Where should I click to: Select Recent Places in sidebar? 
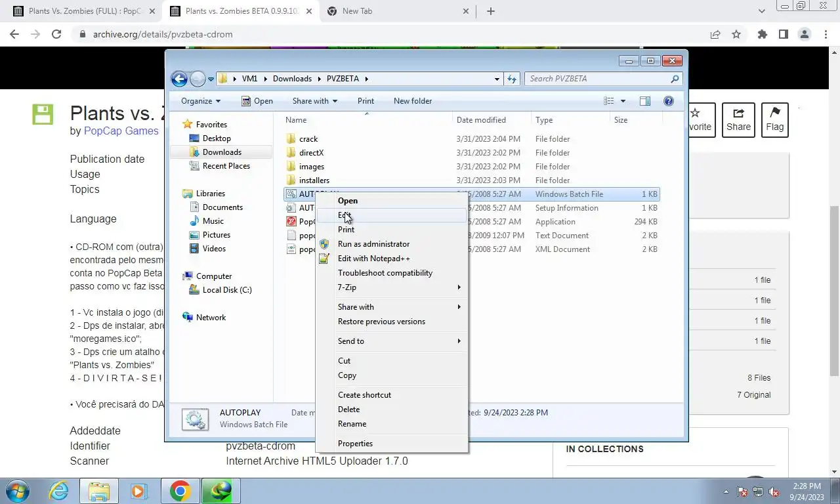(x=226, y=166)
